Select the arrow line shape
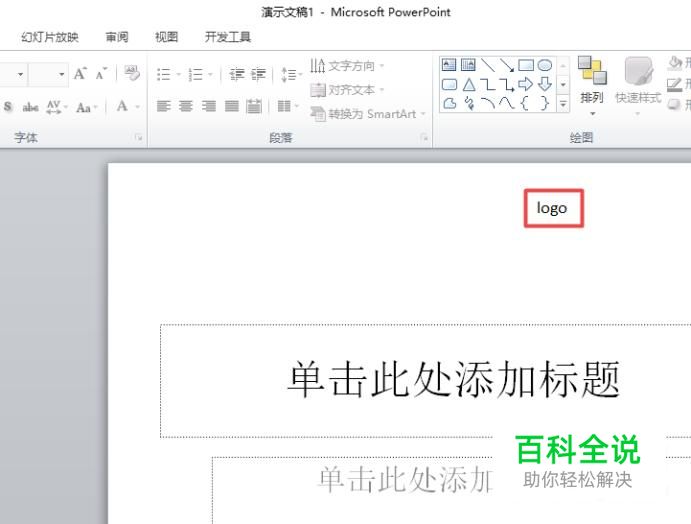Screen dimensions: 691x524 coord(507,65)
